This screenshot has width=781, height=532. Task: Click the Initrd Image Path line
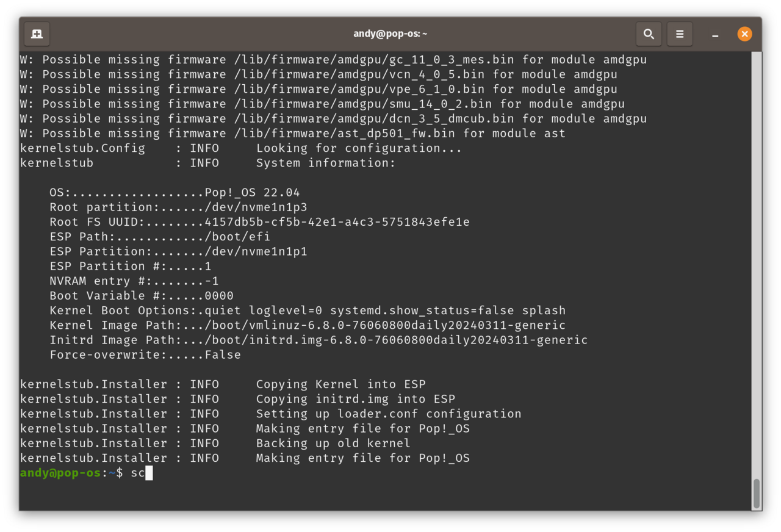(319, 340)
